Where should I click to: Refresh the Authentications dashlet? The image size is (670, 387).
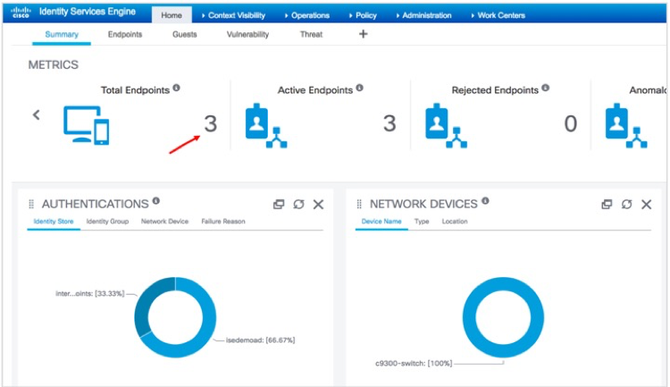pyautogui.click(x=299, y=204)
